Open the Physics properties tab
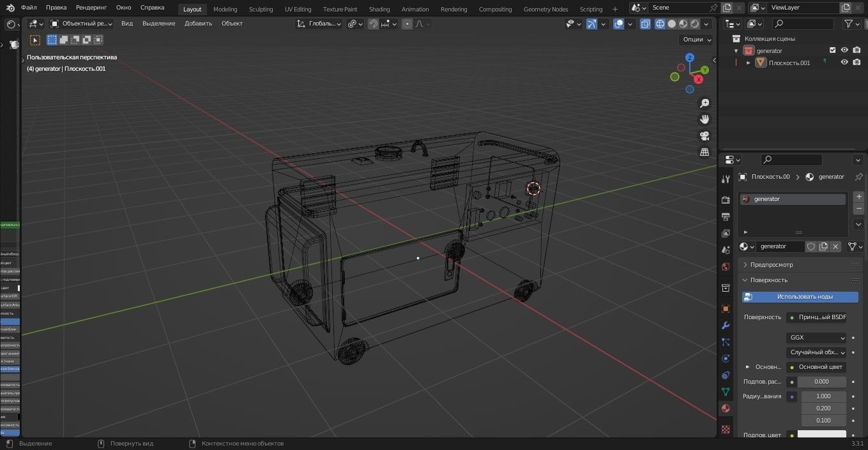The height and width of the screenshot is (450, 868). pyautogui.click(x=726, y=359)
